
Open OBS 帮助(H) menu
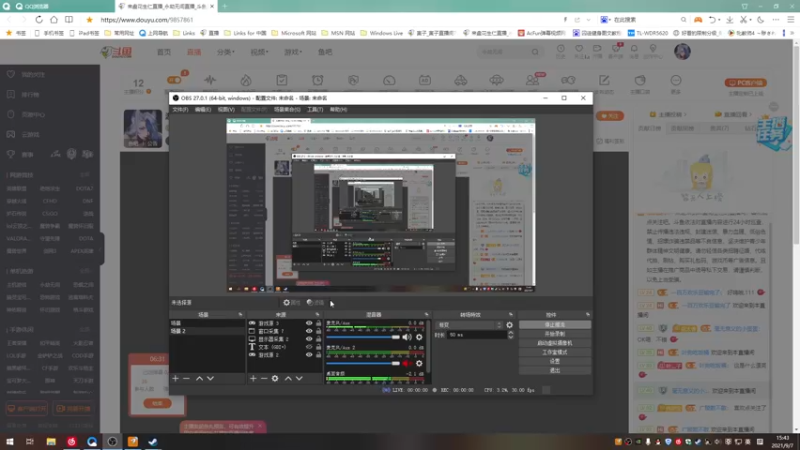click(338, 110)
